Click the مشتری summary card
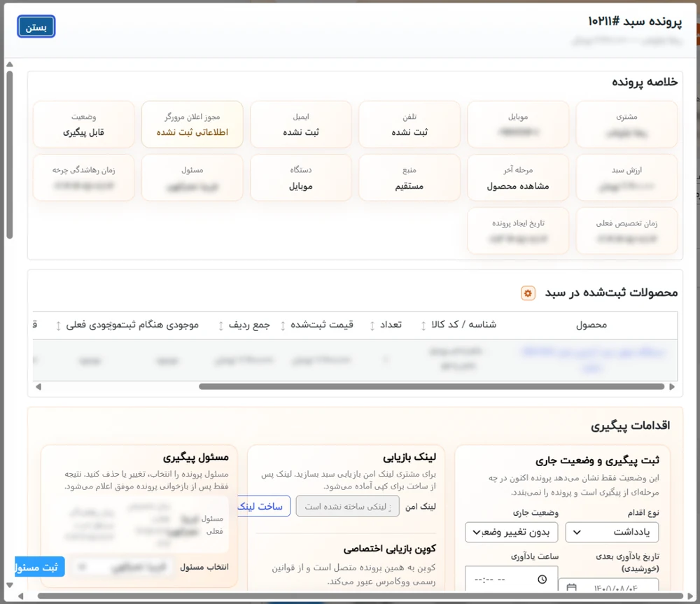700x604 pixels. pos(626,124)
